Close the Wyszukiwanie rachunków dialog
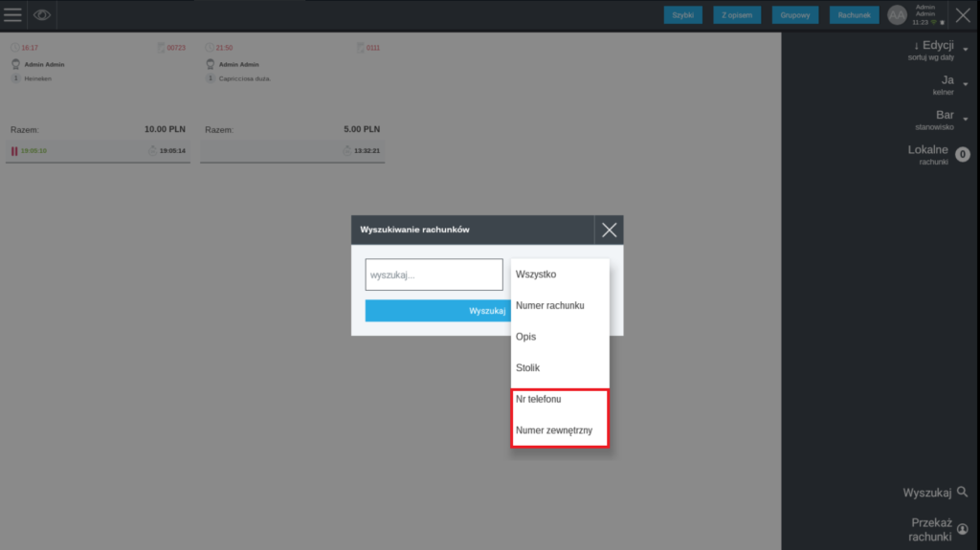Viewport: 980px width, 550px height. tap(609, 230)
